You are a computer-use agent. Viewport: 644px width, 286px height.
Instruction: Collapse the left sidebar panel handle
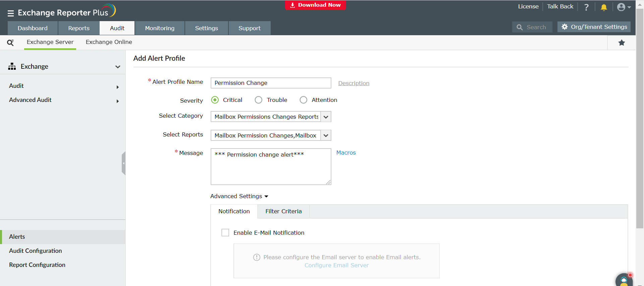pos(124,163)
